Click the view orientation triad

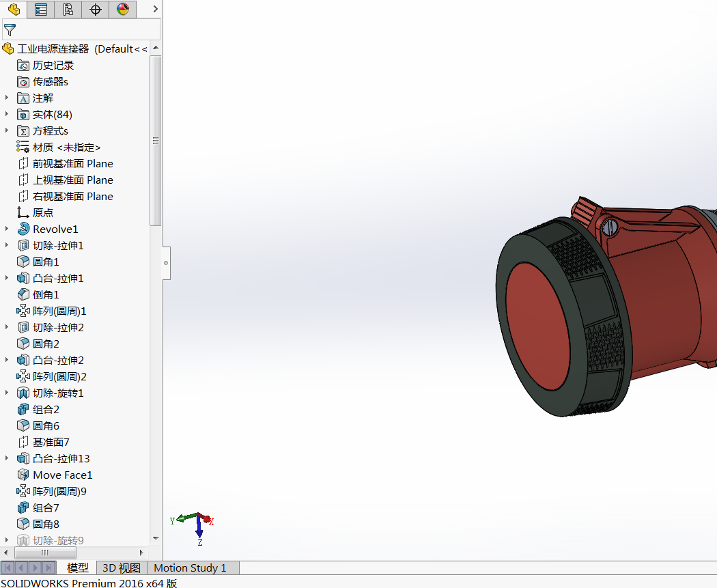click(x=193, y=528)
